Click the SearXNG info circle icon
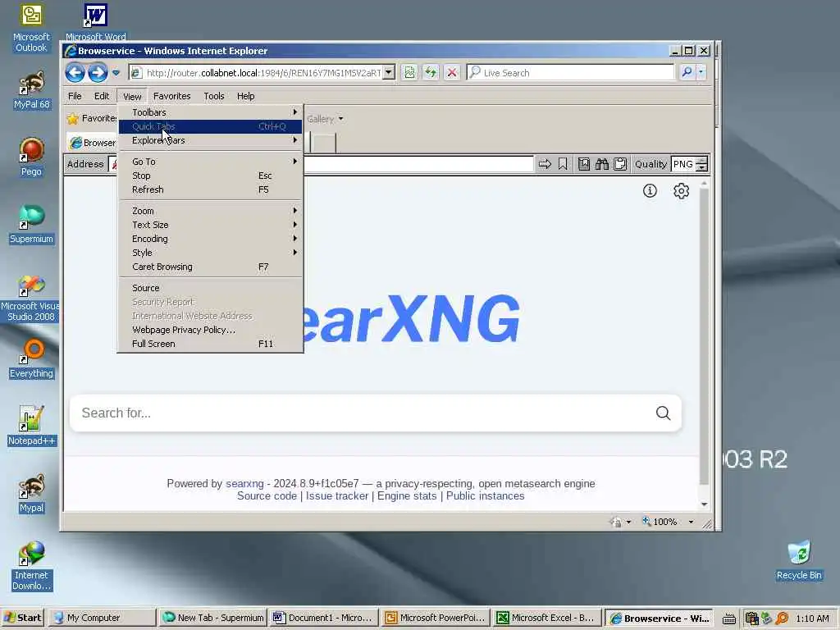The height and width of the screenshot is (630, 840). tap(650, 190)
